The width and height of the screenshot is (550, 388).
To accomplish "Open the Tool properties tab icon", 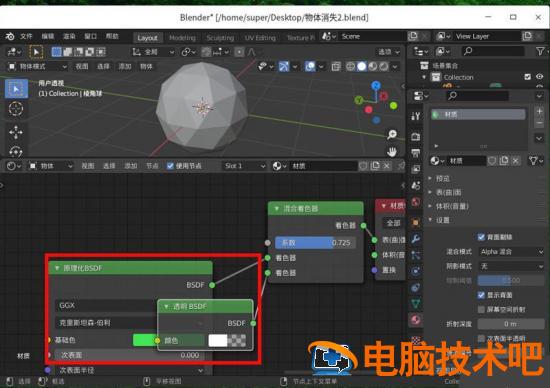I will click(x=416, y=116).
